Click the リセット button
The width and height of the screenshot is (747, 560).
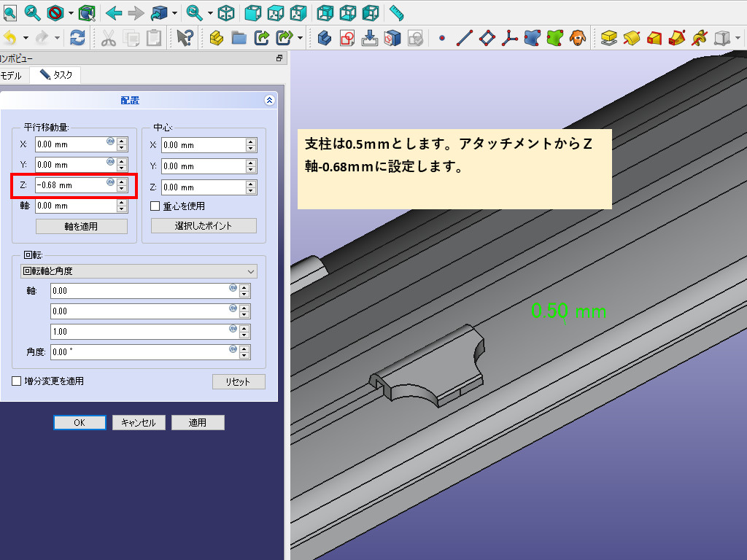click(x=239, y=382)
